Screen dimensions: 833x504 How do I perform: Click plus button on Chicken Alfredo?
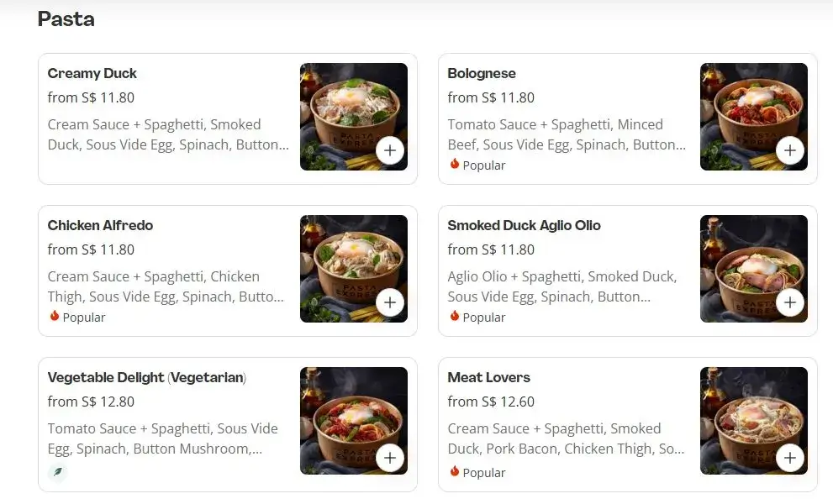click(390, 302)
